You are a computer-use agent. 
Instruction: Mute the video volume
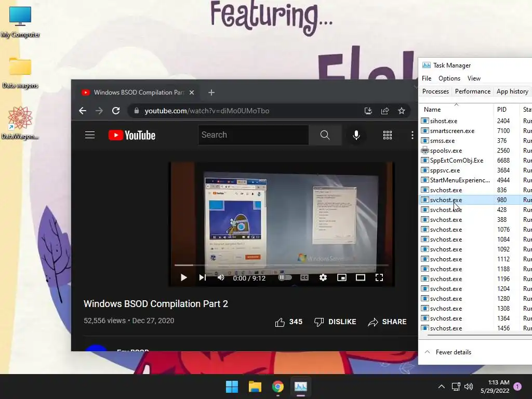(x=221, y=277)
